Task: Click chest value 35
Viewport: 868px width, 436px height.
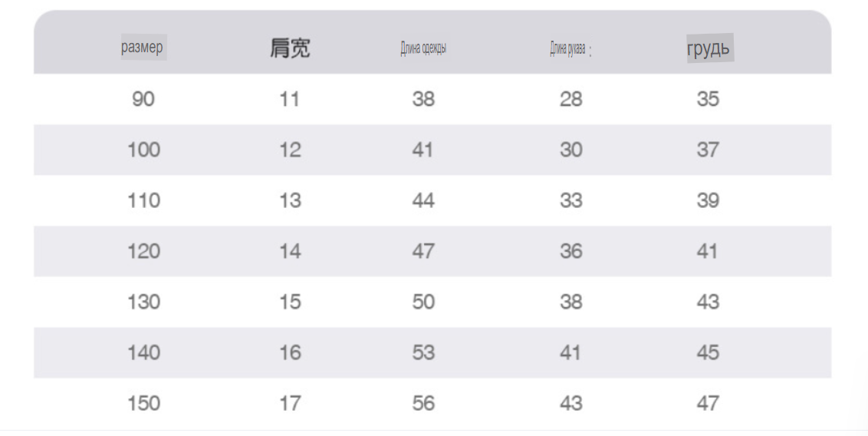Action: [708, 99]
